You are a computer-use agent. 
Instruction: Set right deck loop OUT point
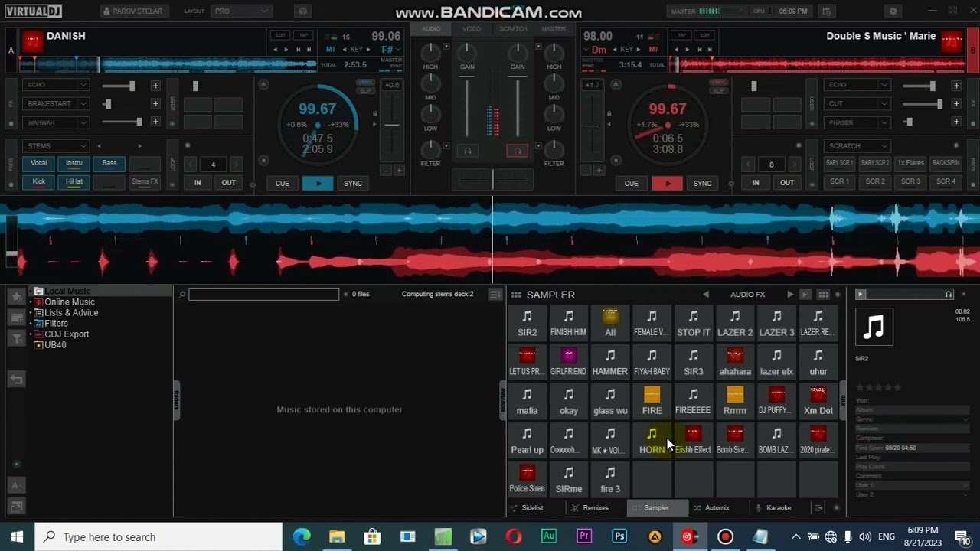click(x=787, y=183)
